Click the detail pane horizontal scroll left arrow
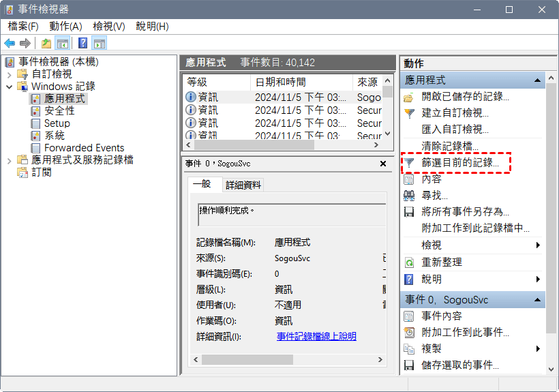 (x=196, y=360)
